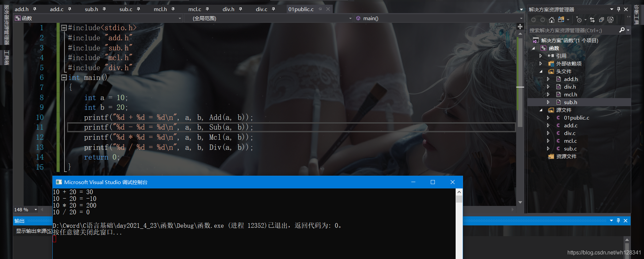Unpin the div.c editor tab
The width and height of the screenshot is (644, 259).
273,9
